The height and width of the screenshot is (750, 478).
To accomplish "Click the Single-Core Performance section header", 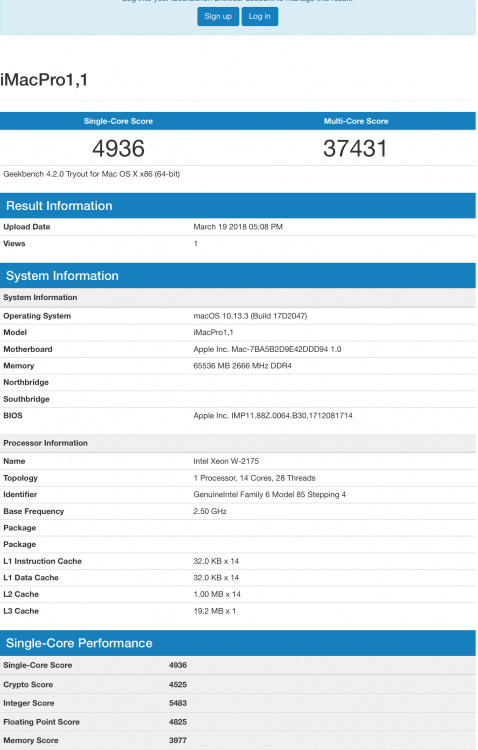I will [x=238, y=643].
